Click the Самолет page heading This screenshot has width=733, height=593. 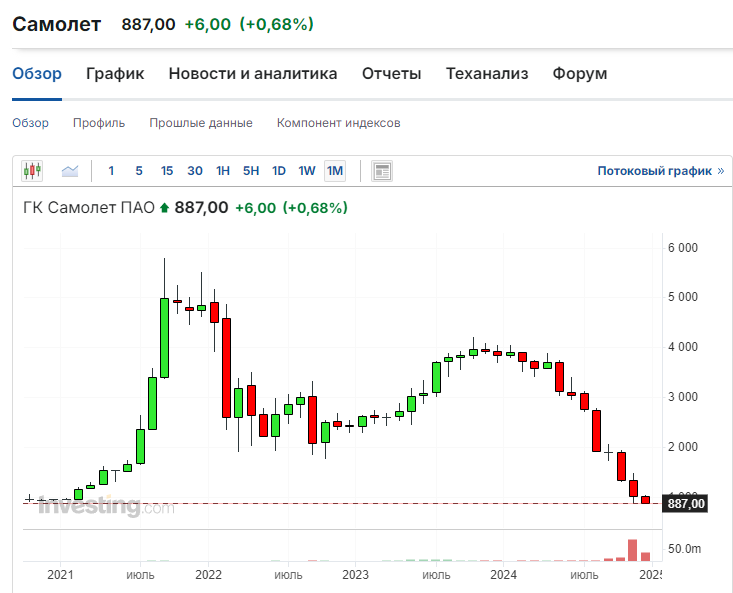[x=57, y=24]
